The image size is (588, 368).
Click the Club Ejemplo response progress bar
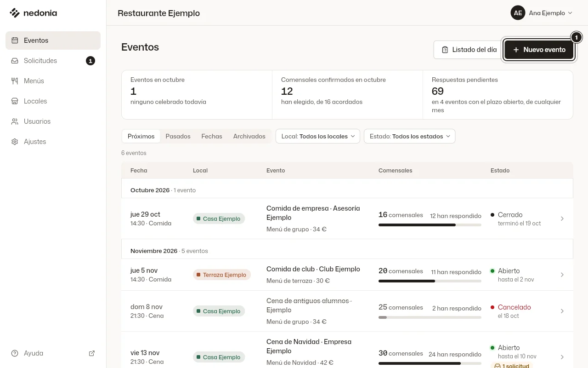click(430, 281)
